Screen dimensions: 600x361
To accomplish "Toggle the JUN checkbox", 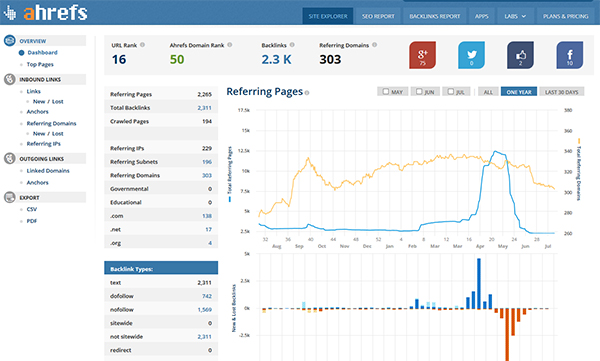I will point(419,91).
